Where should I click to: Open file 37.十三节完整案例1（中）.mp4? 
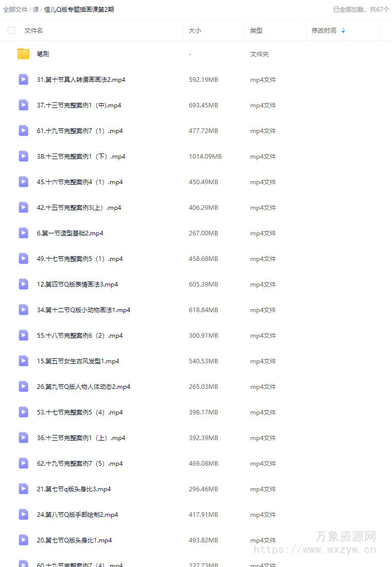[79, 105]
